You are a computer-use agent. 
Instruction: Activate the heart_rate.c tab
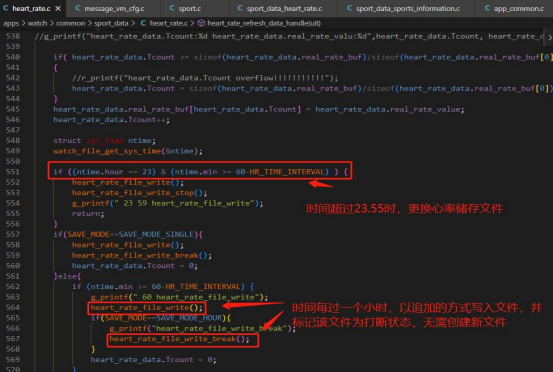point(31,8)
